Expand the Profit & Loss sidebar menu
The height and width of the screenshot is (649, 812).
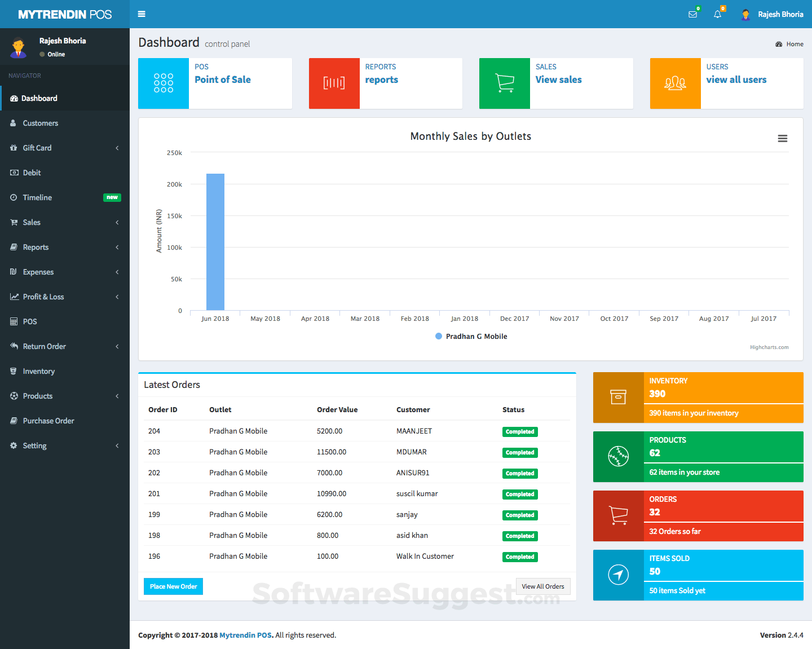click(65, 297)
